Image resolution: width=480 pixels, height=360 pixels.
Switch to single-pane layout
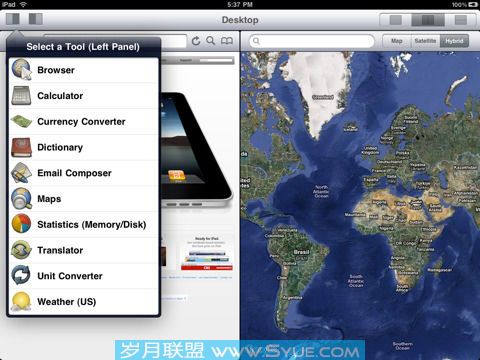click(x=396, y=20)
